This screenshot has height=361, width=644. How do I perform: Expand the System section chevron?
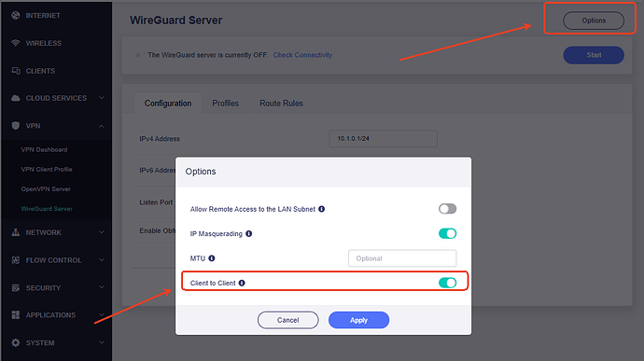[x=102, y=342]
